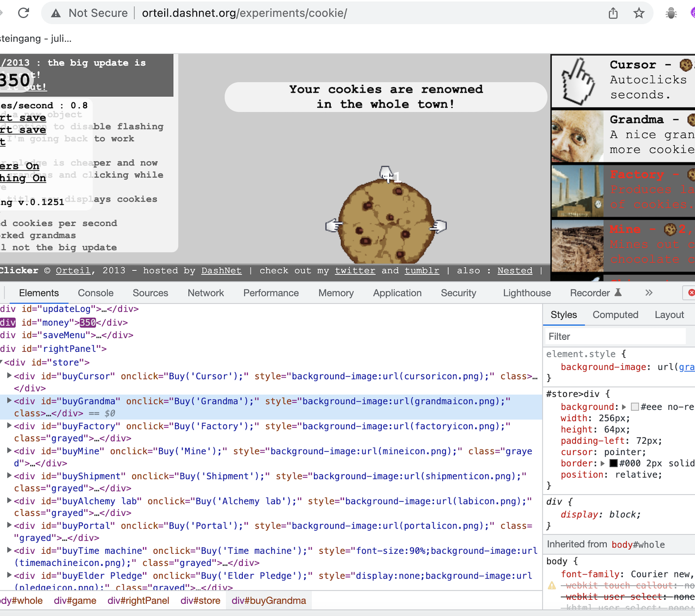Click the 'cursor: pointer;' style declaration
Screen dimensions: 695x616
[603, 452]
